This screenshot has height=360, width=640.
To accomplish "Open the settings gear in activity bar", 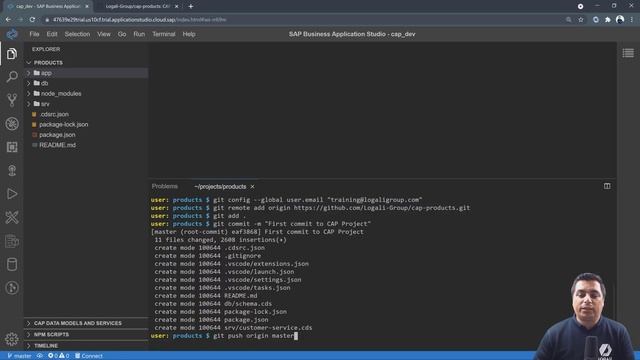I will 12,339.
